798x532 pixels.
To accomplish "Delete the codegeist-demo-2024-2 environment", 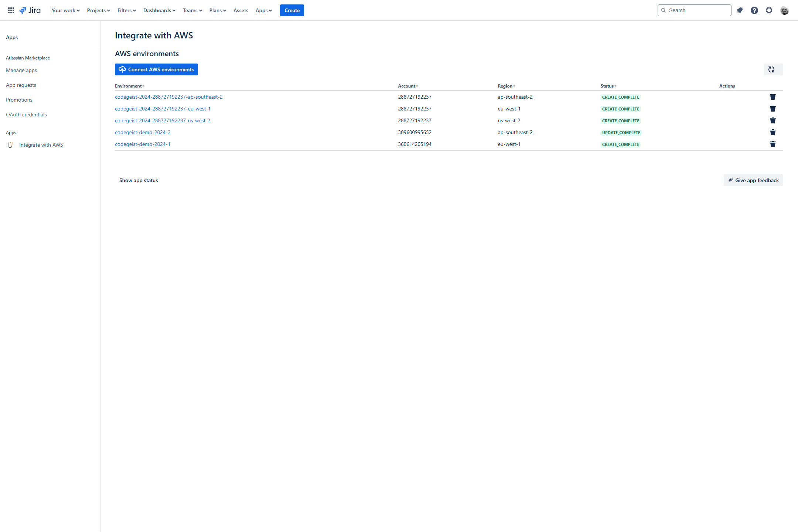I will click(x=773, y=132).
